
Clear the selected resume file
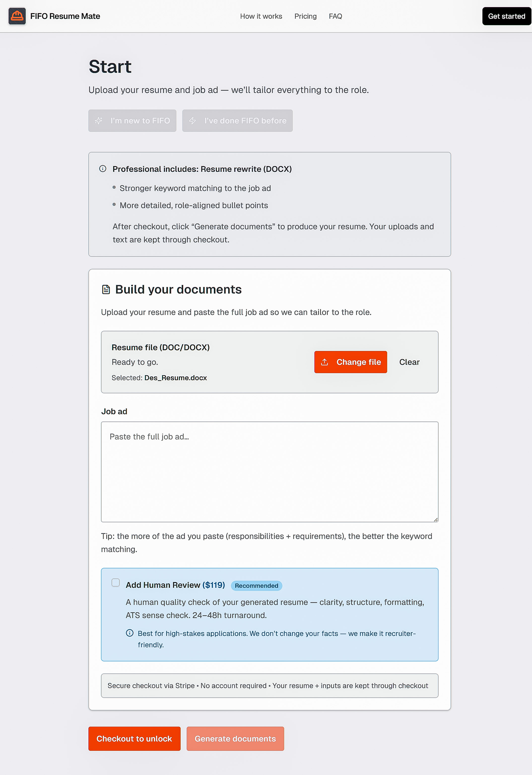tap(409, 362)
